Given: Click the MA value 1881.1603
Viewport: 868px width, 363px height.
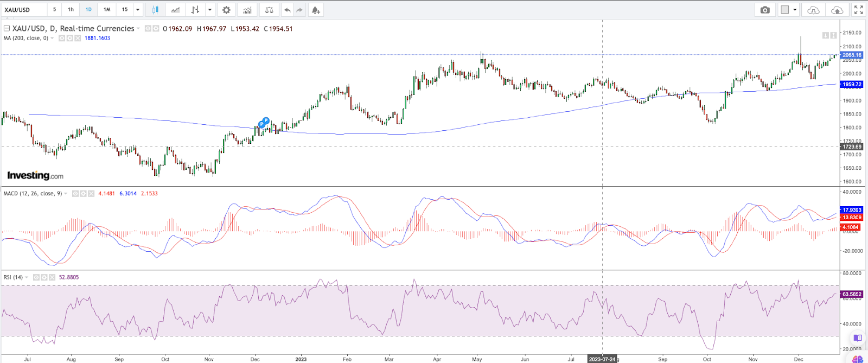Looking at the screenshot, I should 97,38.
